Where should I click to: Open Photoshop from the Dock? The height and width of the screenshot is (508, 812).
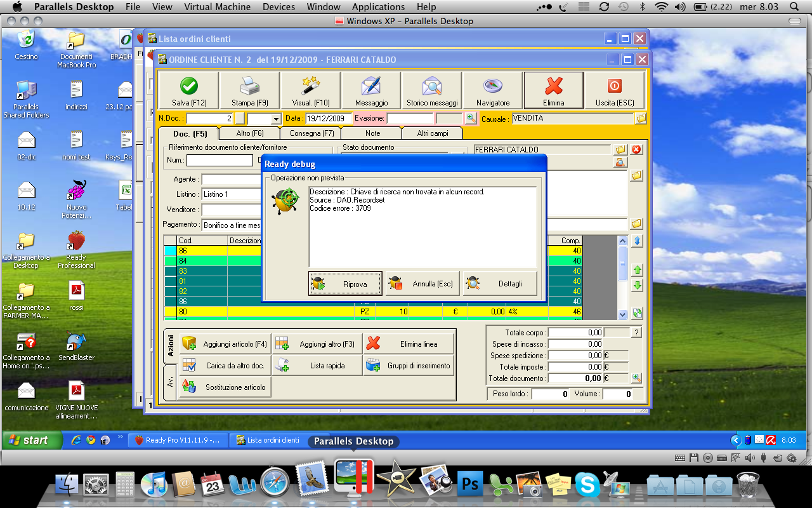point(470,485)
